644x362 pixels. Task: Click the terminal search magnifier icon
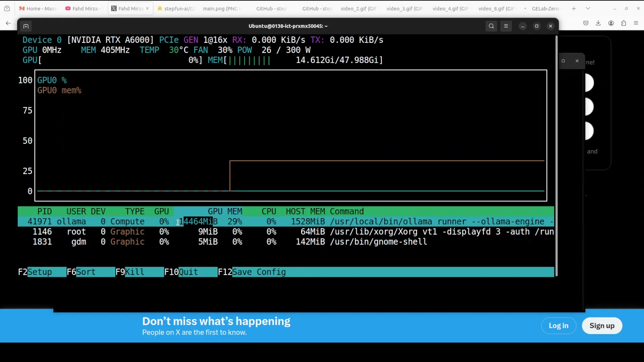coord(491,26)
